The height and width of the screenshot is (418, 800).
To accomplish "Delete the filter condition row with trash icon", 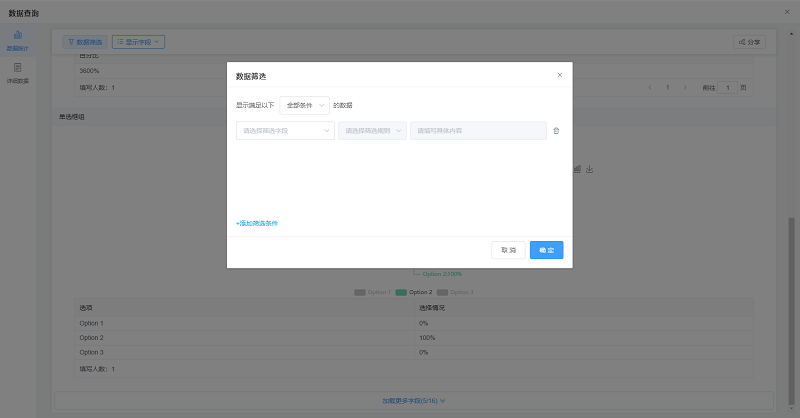I will click(x=556, y=131).
